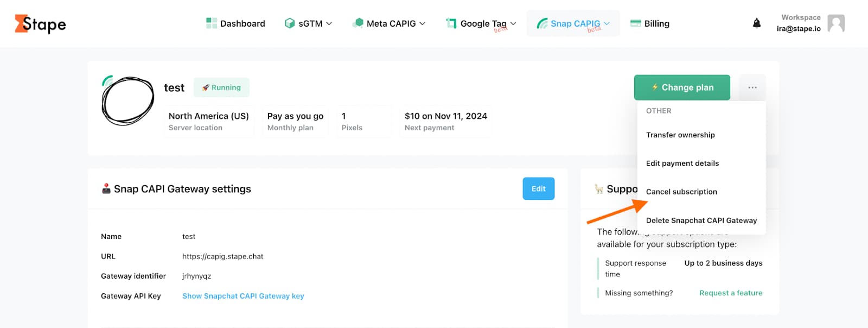
Task: Open the Billing page
Action: click(650, 23)
